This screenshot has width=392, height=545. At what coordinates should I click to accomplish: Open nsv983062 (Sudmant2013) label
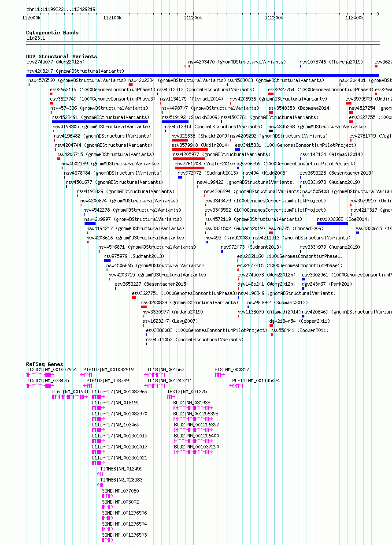click(277, 302)
